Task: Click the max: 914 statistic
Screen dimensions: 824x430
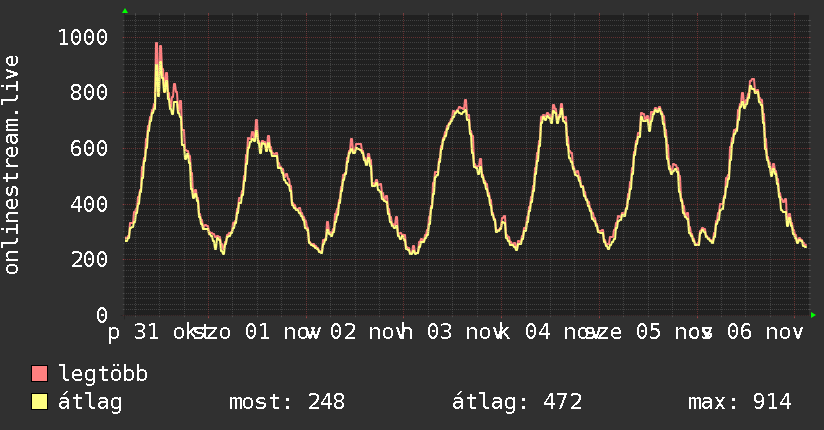Action: 739,402
